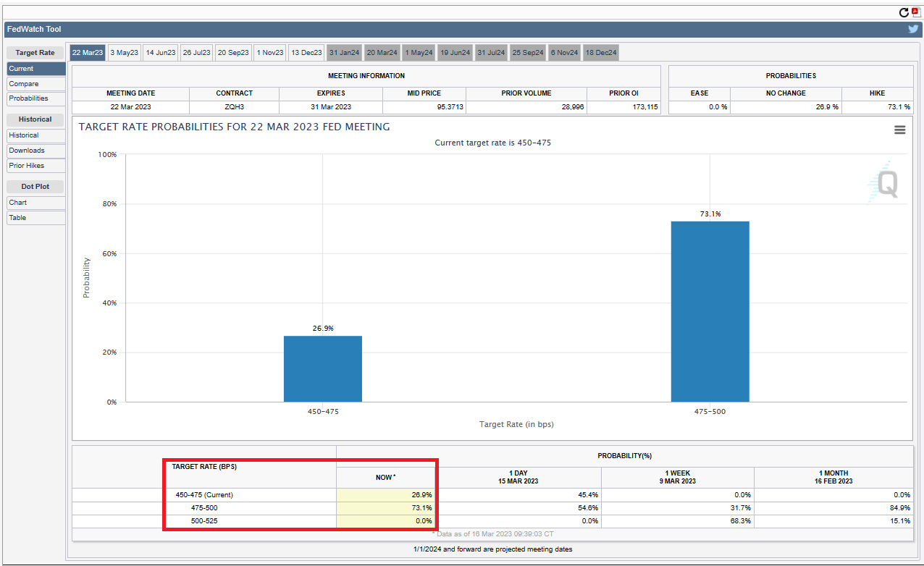The height and width of the screenshot is (566, 924).
Task: Click the refresh icon in the top-right corner
Action: tap(904, 12)
